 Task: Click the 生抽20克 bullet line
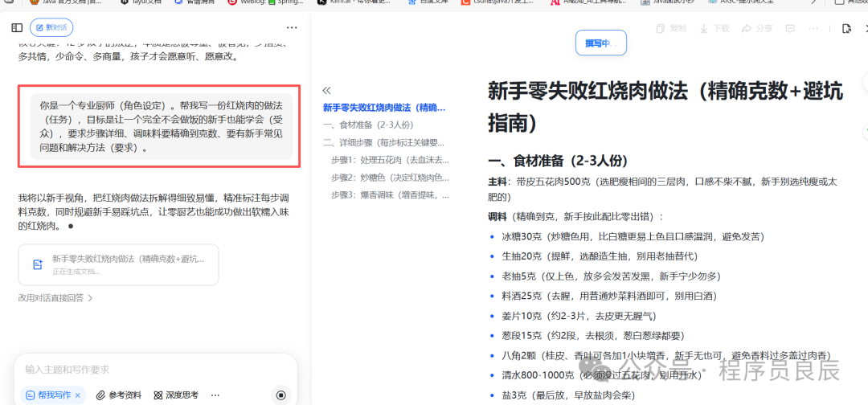(x=600, y=256)
